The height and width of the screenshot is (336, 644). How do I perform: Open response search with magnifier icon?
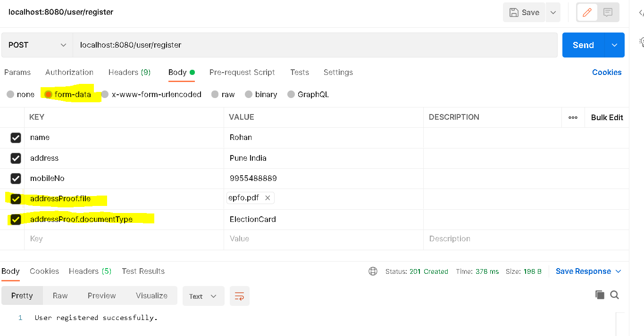[x=614, y=294]
